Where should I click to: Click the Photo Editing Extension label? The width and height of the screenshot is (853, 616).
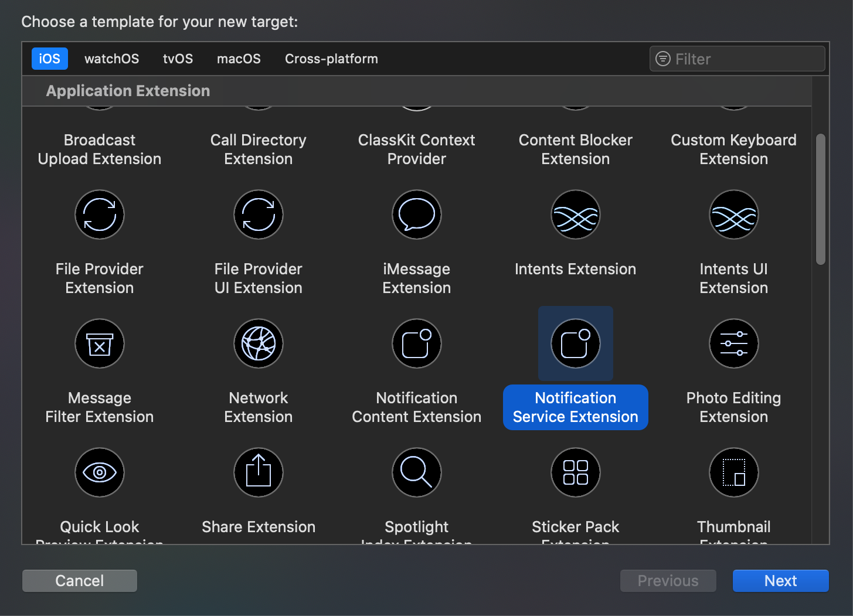734,407
